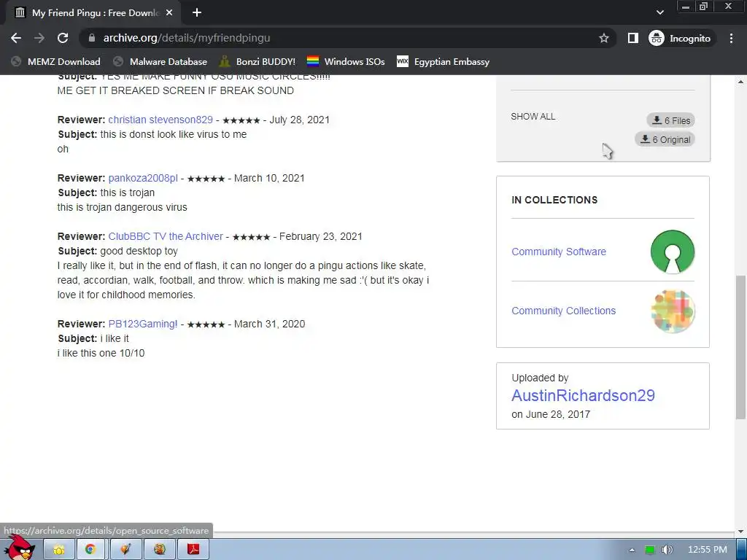Image resolution: width=747 pixels, height=560 pixels.
Task: View site info via the padlock icon
Action: point(92,38)
